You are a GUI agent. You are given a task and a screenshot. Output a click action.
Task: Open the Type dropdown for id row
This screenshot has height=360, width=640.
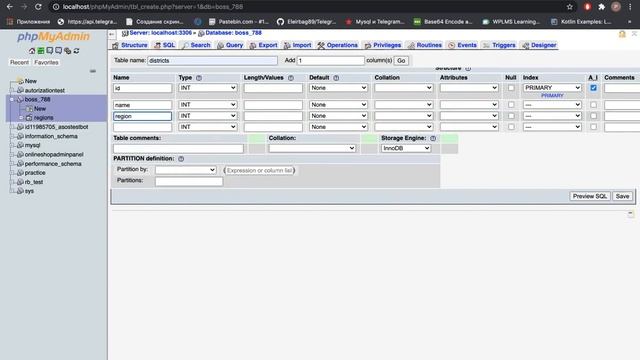tap(208, 88)
